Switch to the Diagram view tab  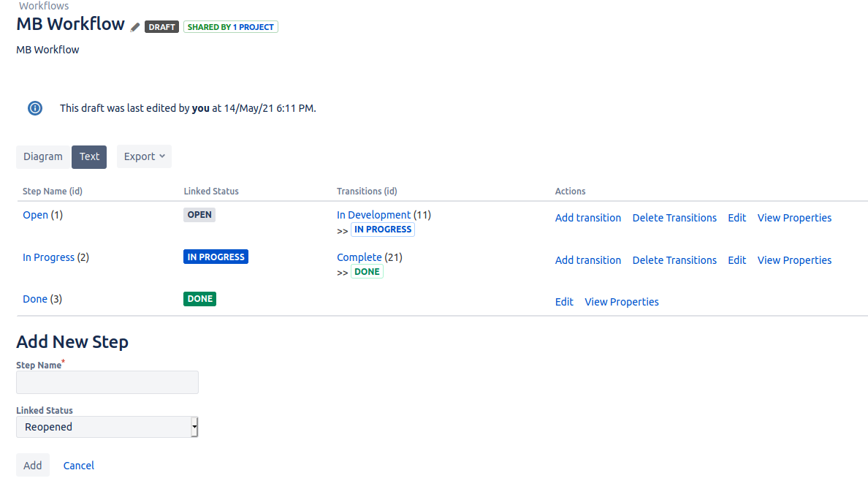[42, 157]
